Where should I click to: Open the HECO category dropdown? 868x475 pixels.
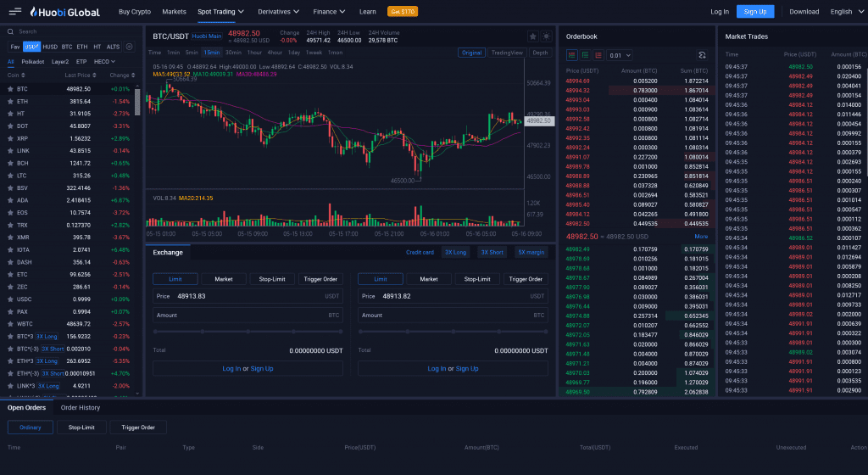click(x=104, y=61)
